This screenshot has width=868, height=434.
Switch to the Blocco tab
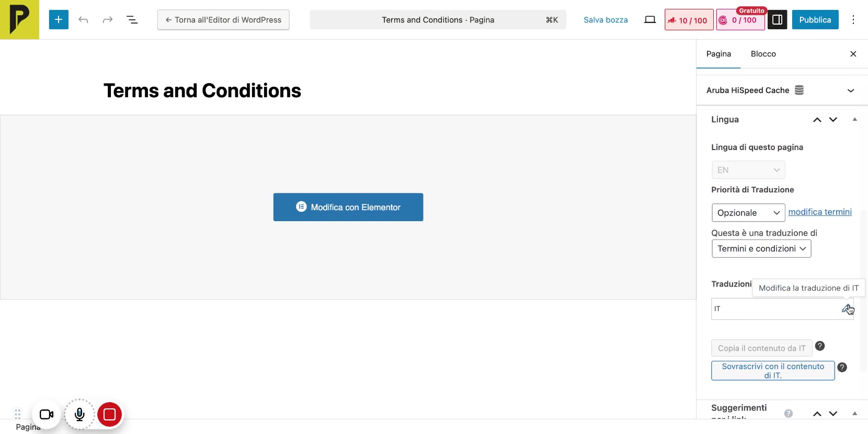[763, 54]
